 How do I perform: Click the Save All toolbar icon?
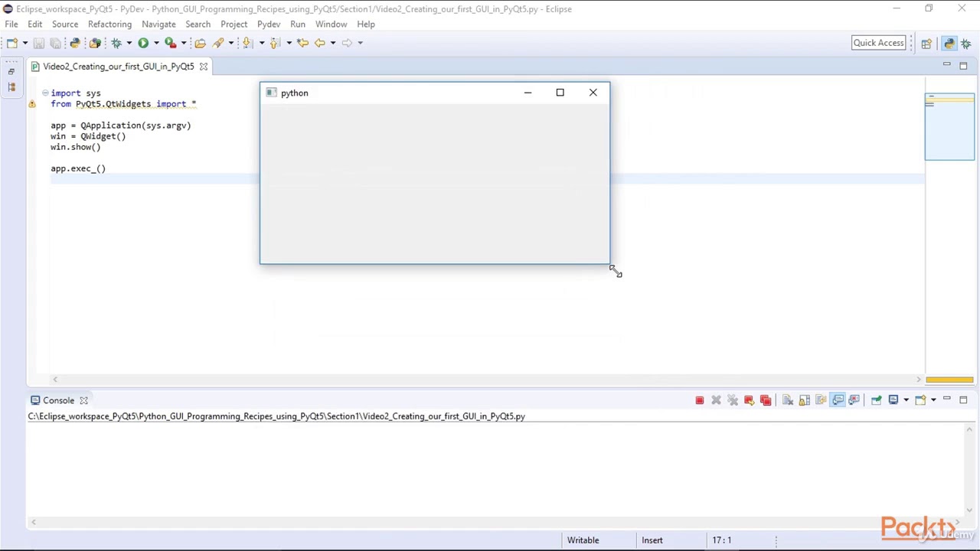click(x=55, y=43)
